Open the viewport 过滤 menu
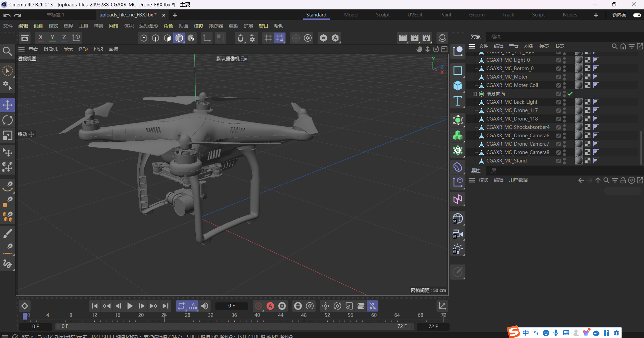Viewport: 644px width, 338px height. [98, 49]
